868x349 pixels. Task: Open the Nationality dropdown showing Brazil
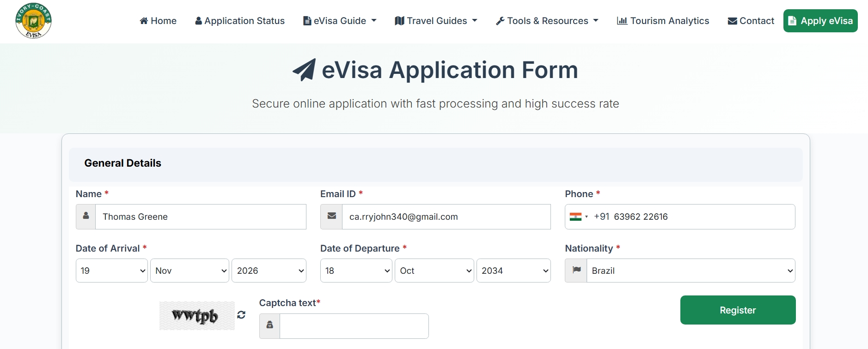click(x=691, y=271)
